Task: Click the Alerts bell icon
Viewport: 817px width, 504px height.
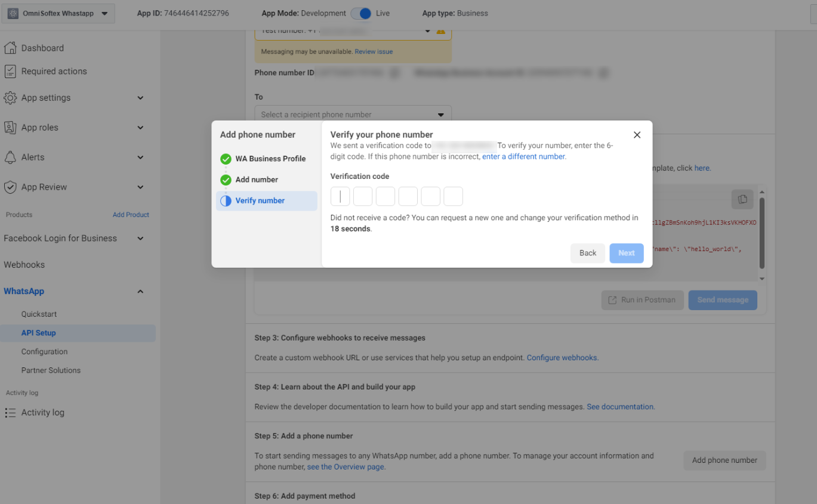Action: [10, 157]
